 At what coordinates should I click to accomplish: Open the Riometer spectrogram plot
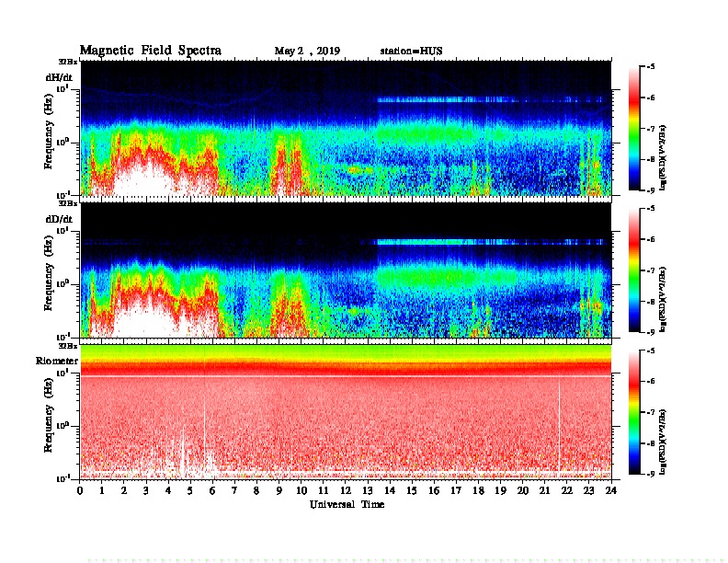(346, 412)
